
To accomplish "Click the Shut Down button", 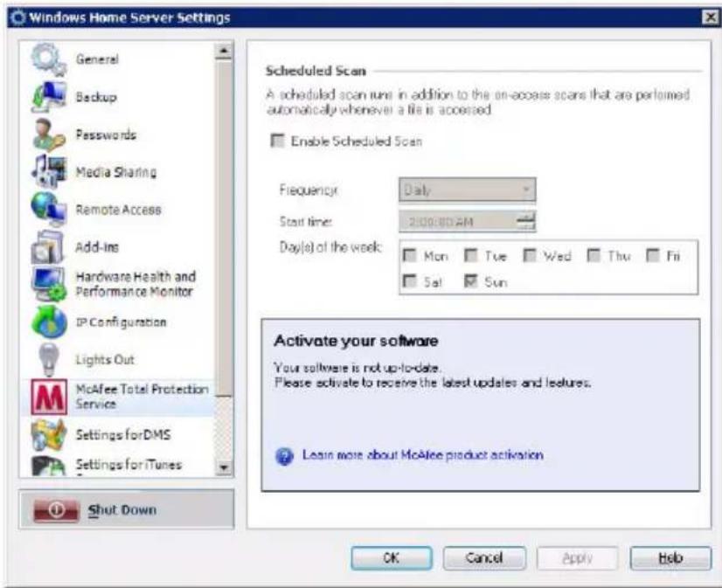I will (x=127, y=509).
